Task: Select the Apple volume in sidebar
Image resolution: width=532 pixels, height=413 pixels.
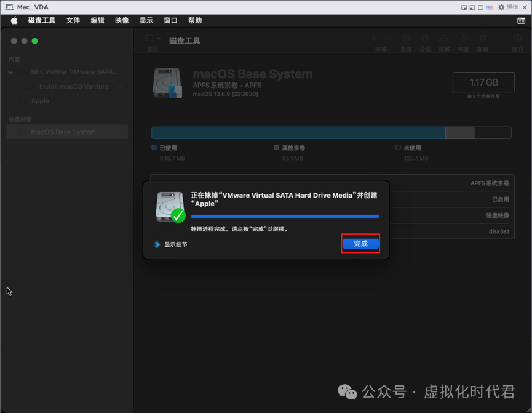Action: (x=40, y=101)
